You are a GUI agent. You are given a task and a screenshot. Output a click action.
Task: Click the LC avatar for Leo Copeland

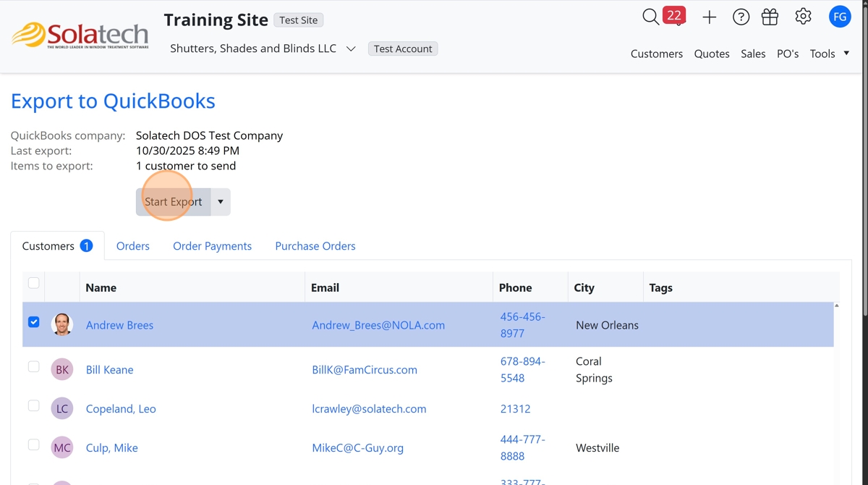click(x=62, y=409)
